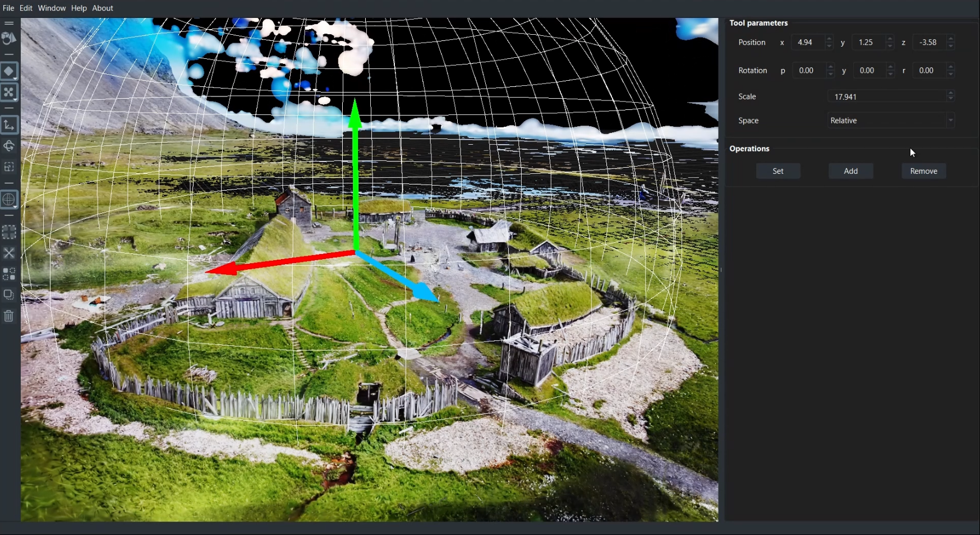The image size is (980, 535).
Task: Click the Scale value field showing 17.941
Action: [x=886, y=96]
